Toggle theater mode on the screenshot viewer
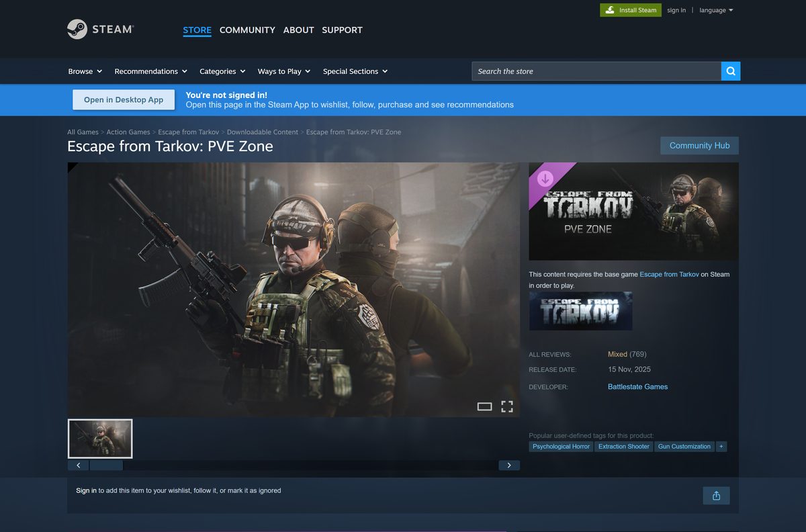Image resolution: width=806 pixels, height=532 pixels. [485, 406]
